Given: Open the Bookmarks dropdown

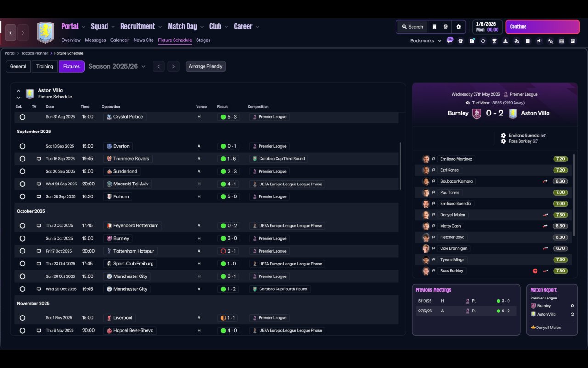Looking at the screenshot, I should point(426,41).
